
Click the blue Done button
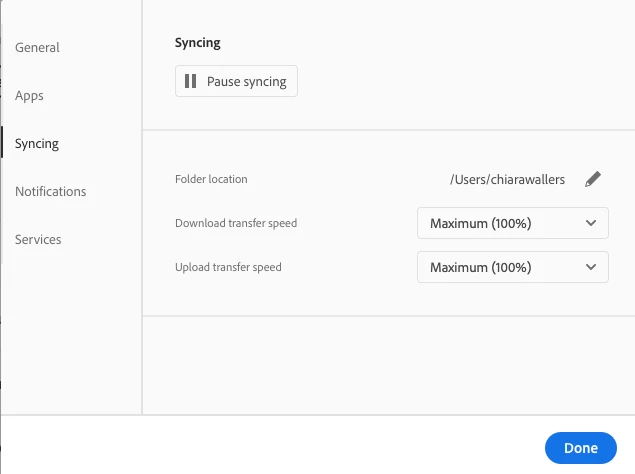pyautogui.click(x=580, y=448)
